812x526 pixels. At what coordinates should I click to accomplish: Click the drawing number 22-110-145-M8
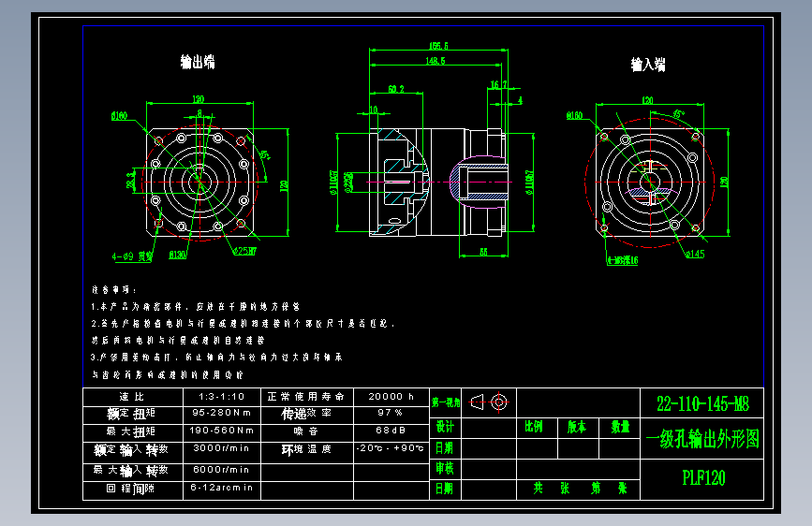(x=702, y=403)
